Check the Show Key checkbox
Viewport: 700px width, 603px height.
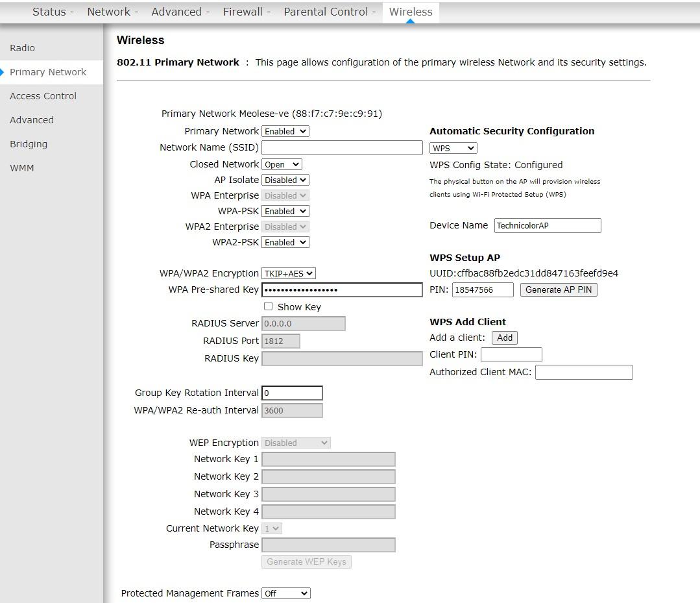269,306
